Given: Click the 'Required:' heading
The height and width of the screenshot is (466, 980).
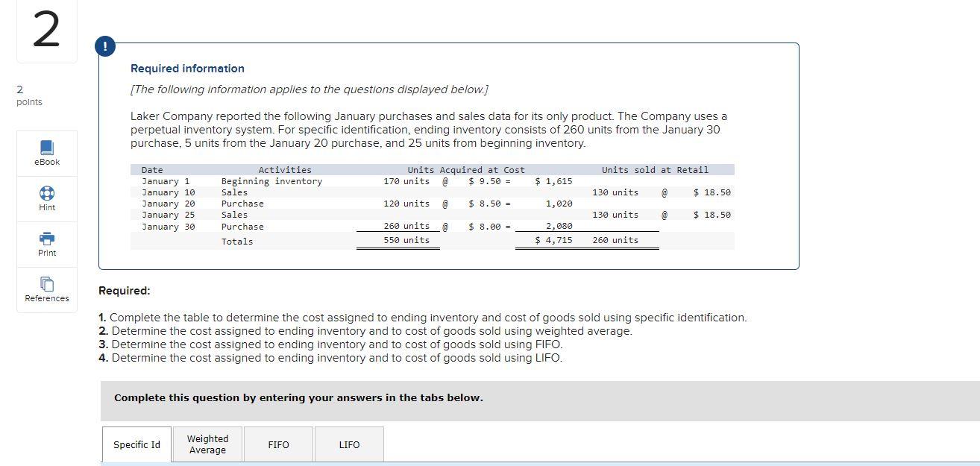Looking at the screenshot, I should click(125, 291).
